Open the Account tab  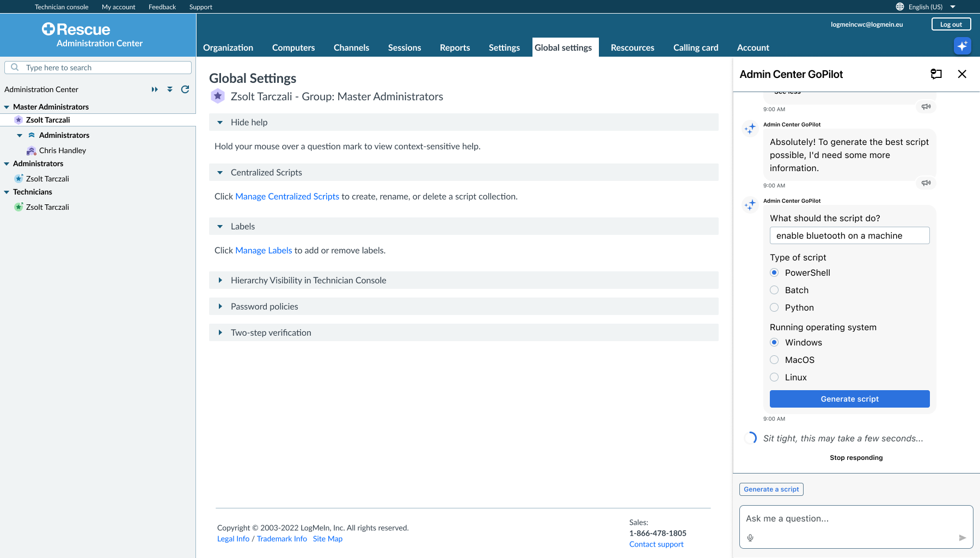753,47
